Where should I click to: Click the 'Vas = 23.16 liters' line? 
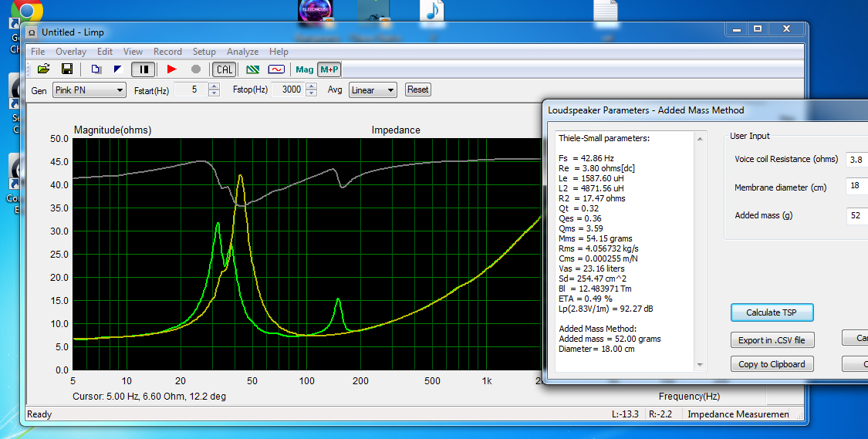(591, 268)
